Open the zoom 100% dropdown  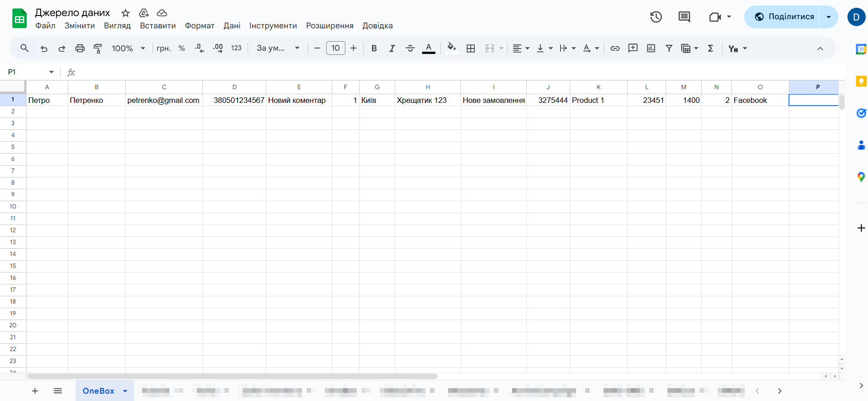click(x=128, y=48)
